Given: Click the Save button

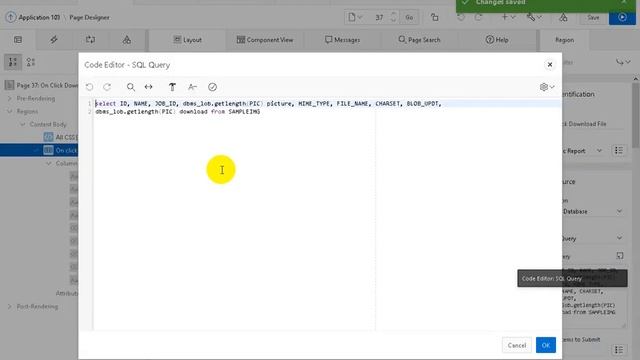Looking at the screenshot, I should 593,18.
